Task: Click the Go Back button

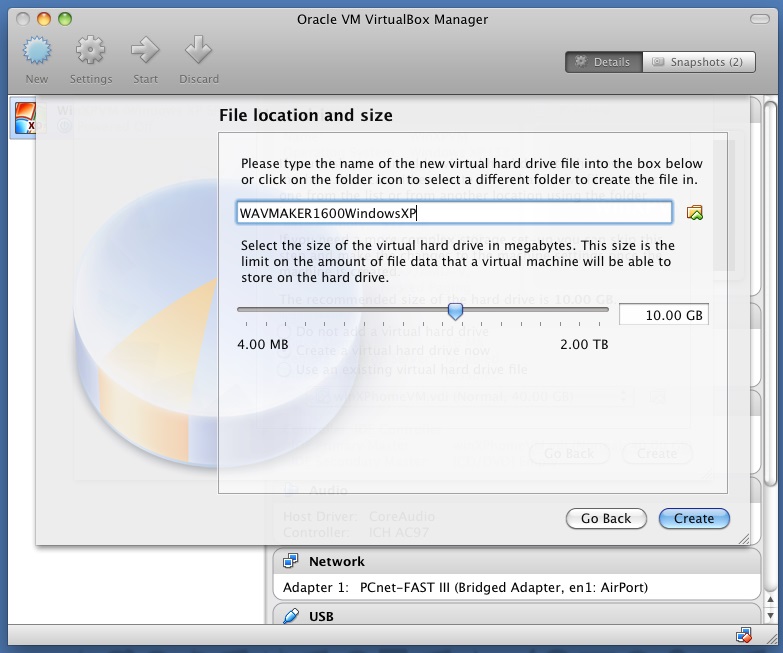Action: pyautogui.click(x=606, y=519)
